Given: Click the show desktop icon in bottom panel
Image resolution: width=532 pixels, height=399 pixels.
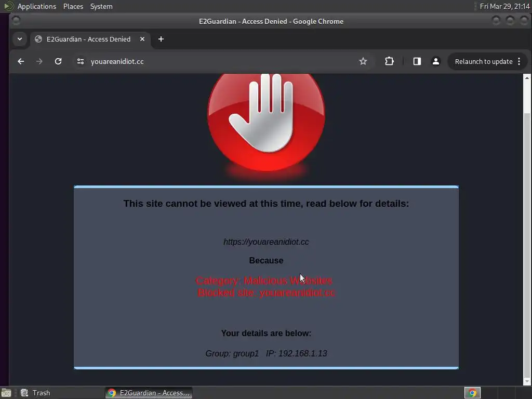Looking at the screenshot, I should tap(6, 393).
